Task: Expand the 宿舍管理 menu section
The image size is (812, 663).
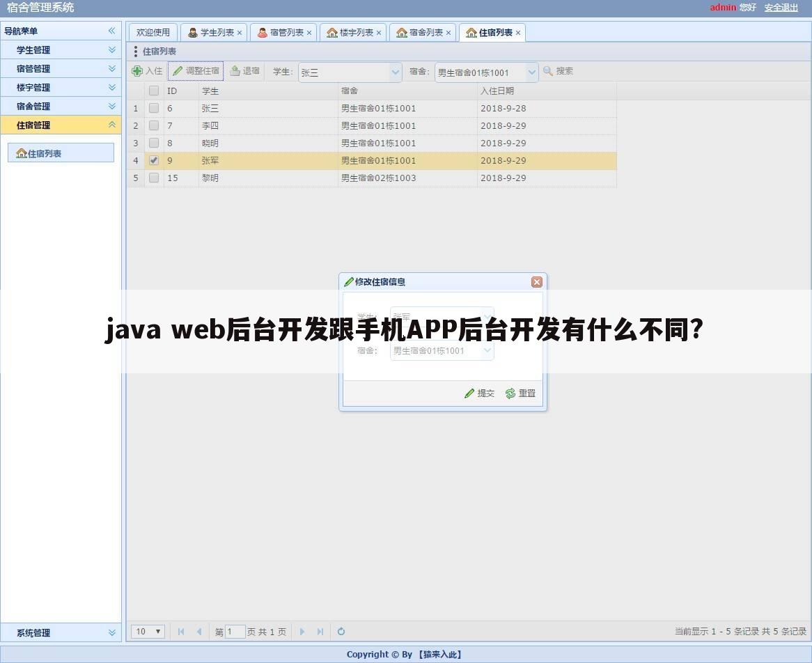Action: [112, 106]
